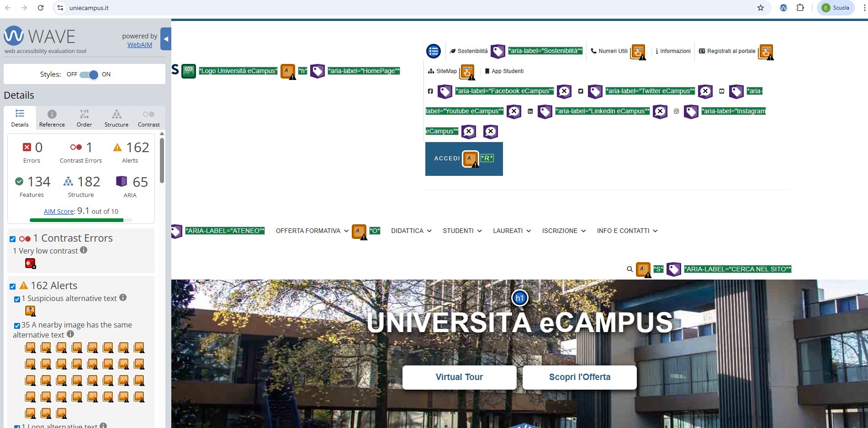Open the WebAIM link
The height and width of the screenshot is (428, 868).
click(140, 45)
